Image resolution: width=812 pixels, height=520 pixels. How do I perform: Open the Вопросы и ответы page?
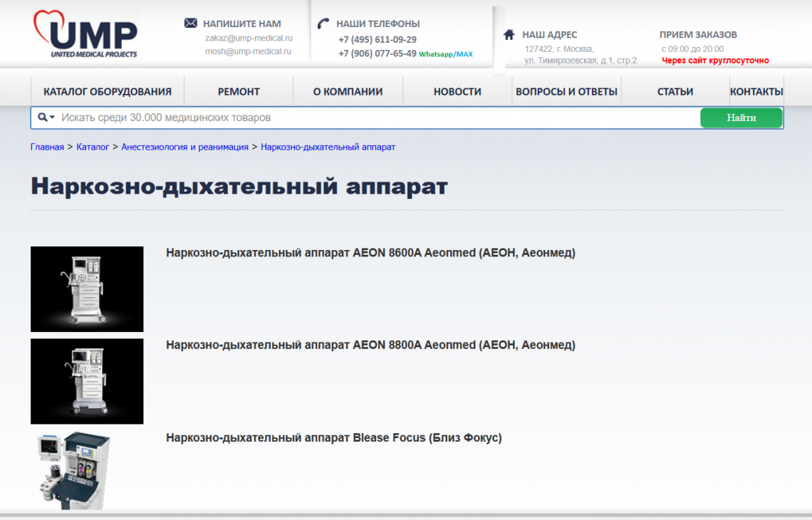click(x=566, y=91)
